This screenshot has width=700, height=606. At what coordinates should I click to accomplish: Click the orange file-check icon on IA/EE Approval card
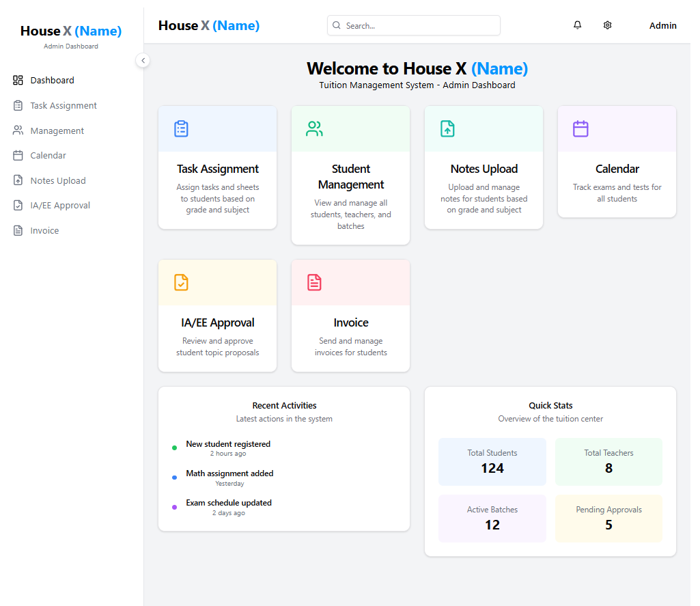181,283
